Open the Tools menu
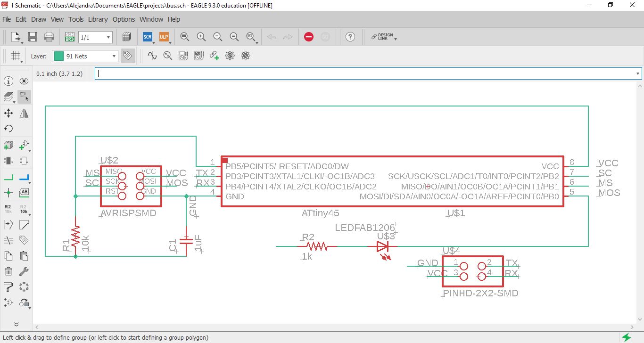Viewport: 644px width, 343px height. pos(76,19)
